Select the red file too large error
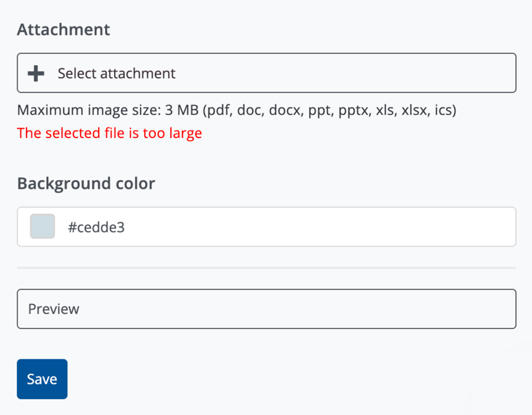 pyautogui.click(x=110, y=133)
